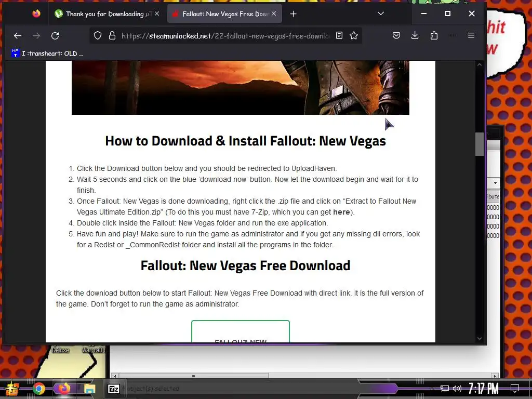Click the site padlock security icon
Image resolution: width=532 pixels, height=399 pixels.
click(x=112, y=36)
